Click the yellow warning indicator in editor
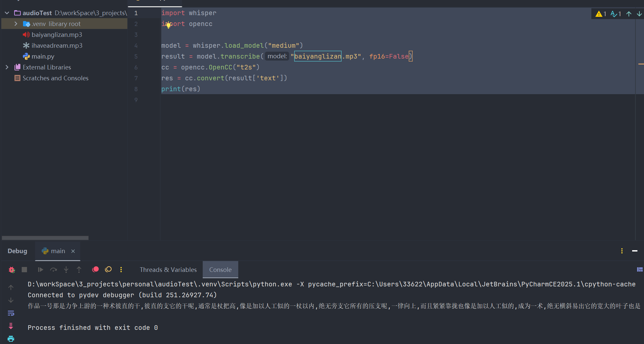The width and height of the screenshot is (644, 344). coord(600,14)
